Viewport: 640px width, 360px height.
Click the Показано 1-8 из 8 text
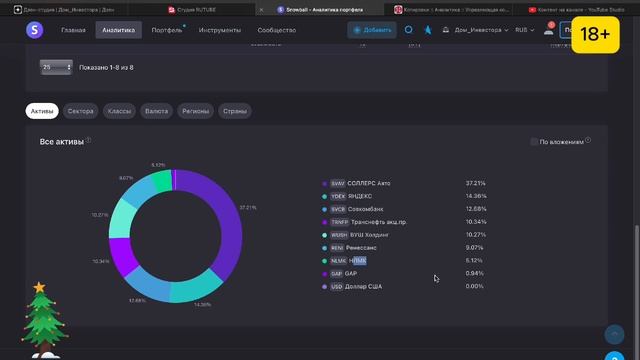(x=106, y=67)
